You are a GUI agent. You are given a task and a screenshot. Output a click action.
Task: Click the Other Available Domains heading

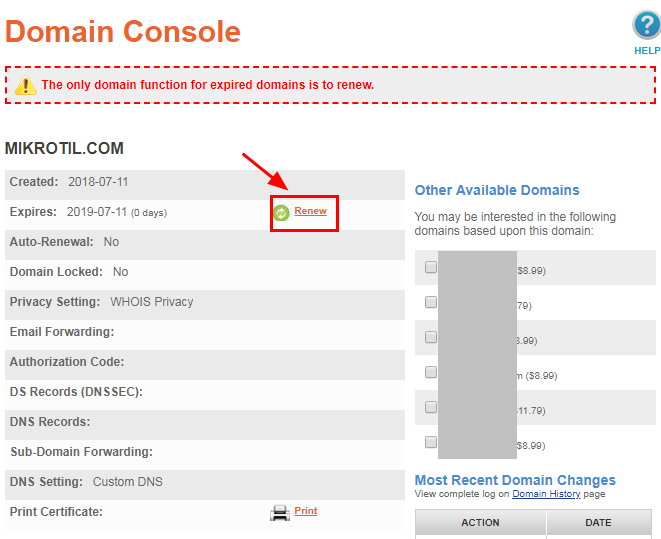[497, 190]
